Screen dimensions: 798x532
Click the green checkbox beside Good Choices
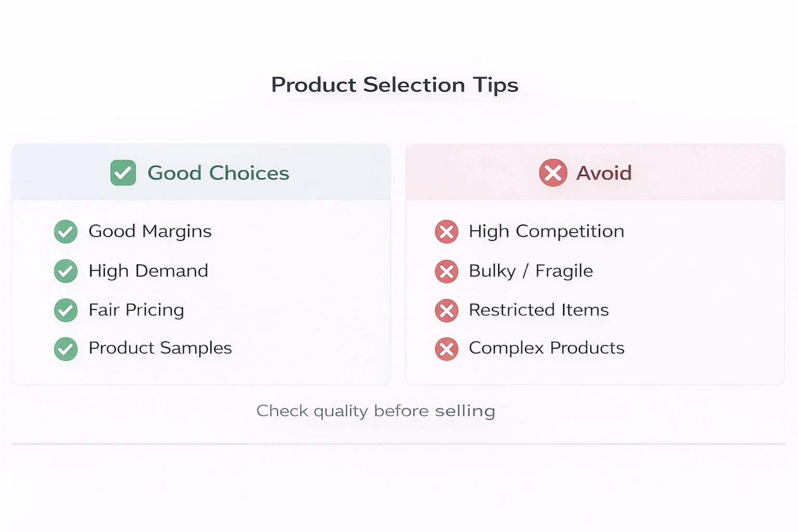pos(123,173)
